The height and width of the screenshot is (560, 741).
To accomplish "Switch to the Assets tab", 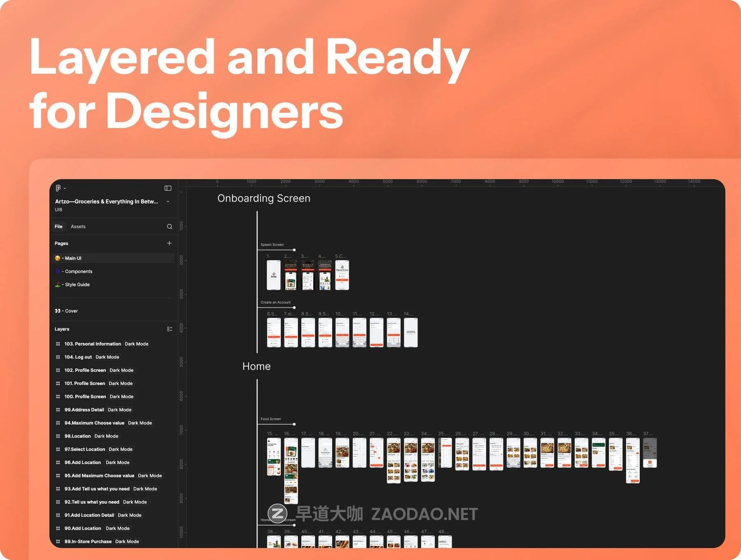I will 78,226.
